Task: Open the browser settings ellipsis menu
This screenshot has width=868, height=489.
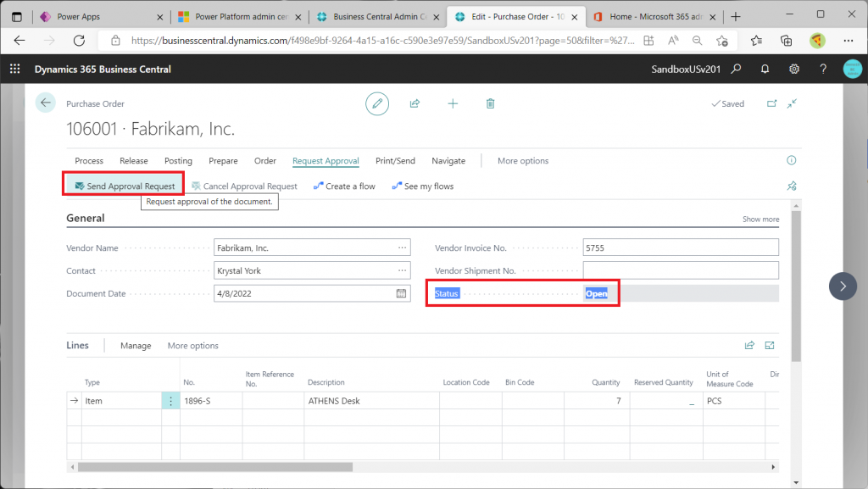Action: pyautogui.click(x=848, y=41)
